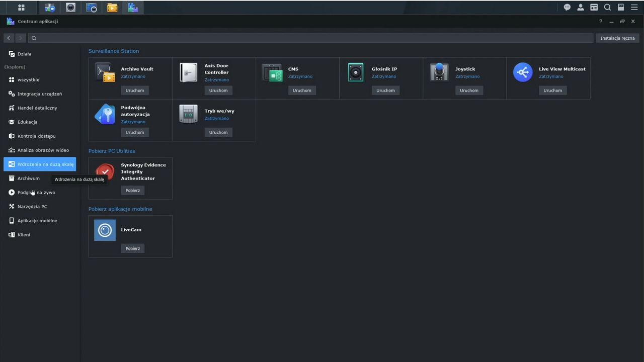Go back with the left arrow

[x=9, y=38]
